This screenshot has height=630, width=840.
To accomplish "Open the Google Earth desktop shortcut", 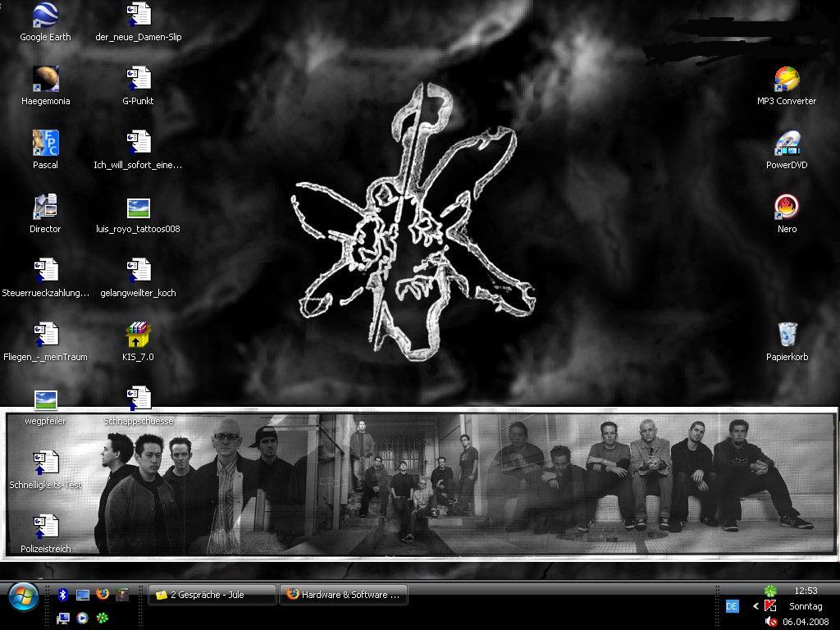I will click(x=45, y=15).
